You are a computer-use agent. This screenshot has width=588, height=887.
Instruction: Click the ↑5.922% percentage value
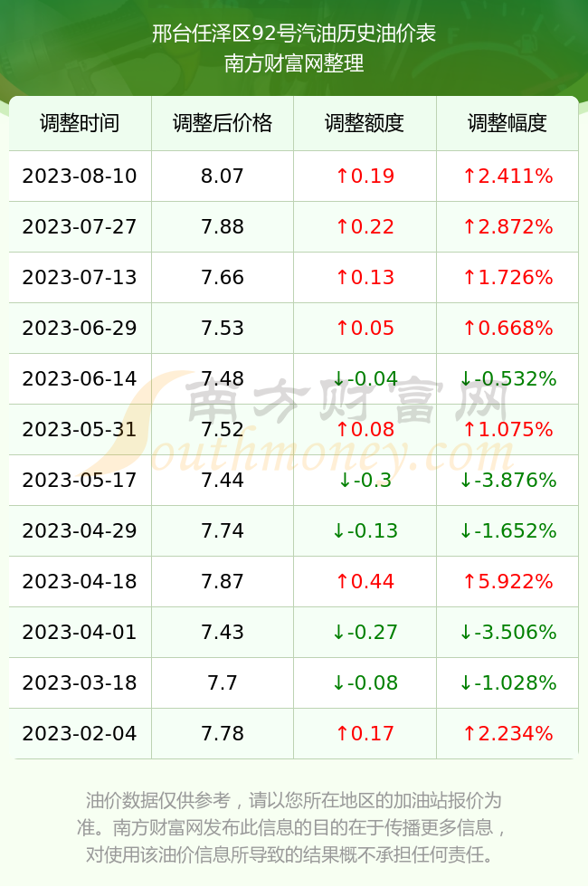coord(507,581)
